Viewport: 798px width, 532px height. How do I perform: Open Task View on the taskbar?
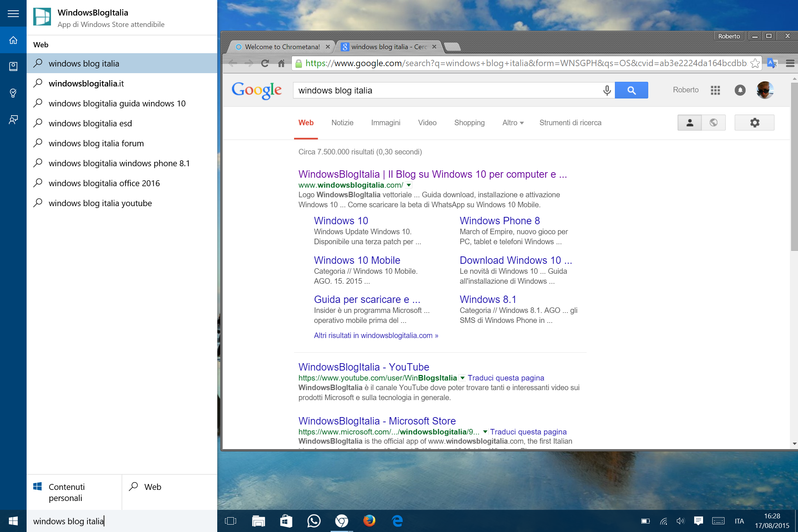[231, 521]
